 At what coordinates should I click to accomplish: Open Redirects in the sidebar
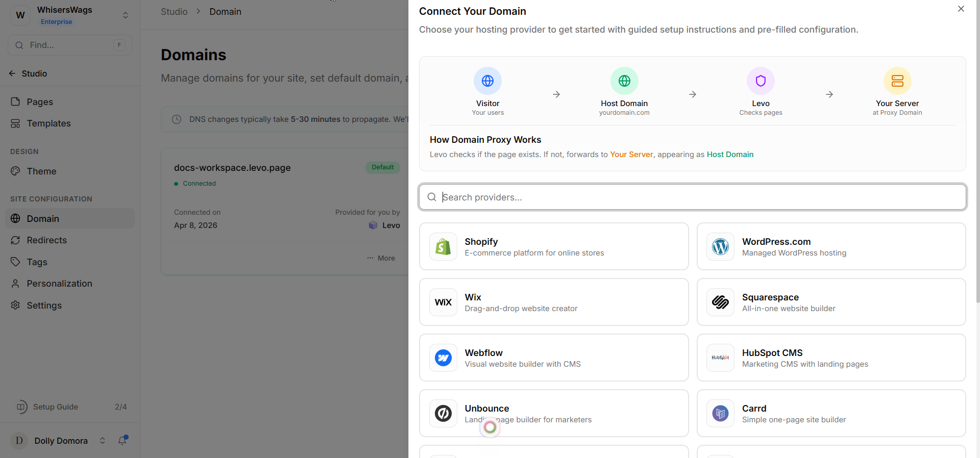click(x=46, y=240)
